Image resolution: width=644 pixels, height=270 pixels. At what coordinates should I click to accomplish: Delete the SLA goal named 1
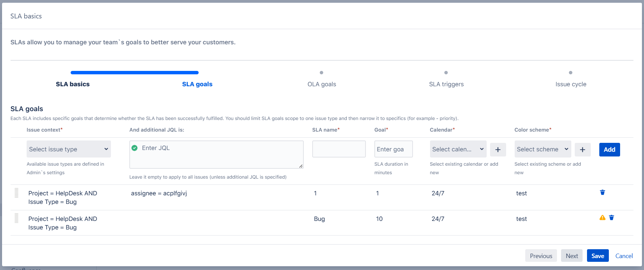pos(602,193)
